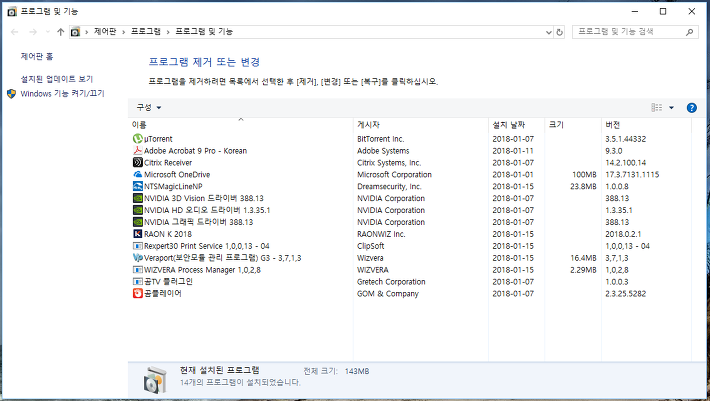
Task: Expand the view options dropdown arrow
Action: click(672, 108)
